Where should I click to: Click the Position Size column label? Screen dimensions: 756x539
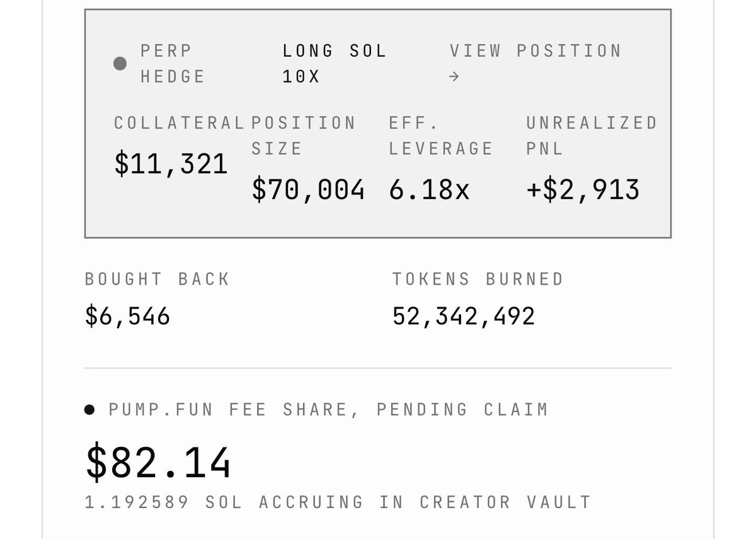(304, 135)
